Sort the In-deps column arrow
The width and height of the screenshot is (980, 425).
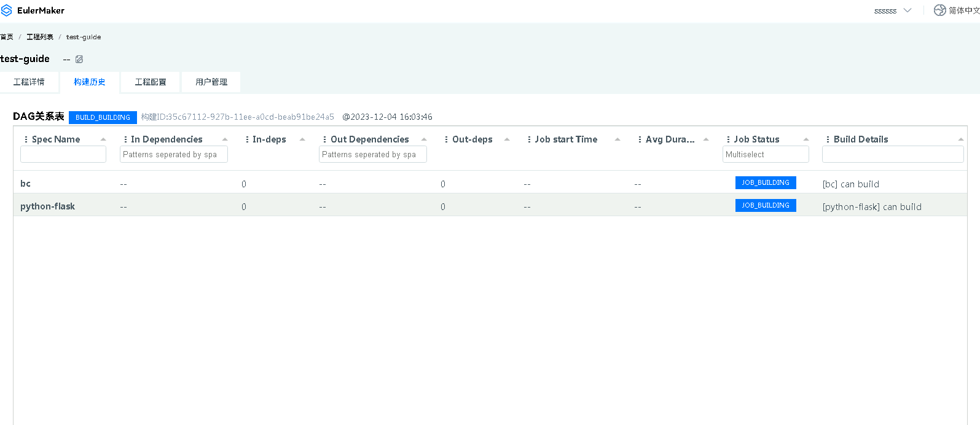pyautogui.click(x=302, y=139)
